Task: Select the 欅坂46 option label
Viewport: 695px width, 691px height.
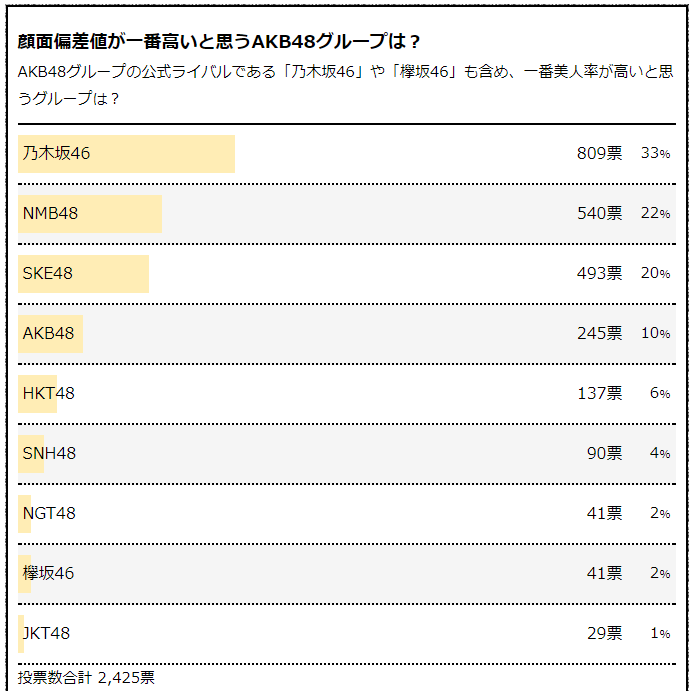Action: point(48,574)
